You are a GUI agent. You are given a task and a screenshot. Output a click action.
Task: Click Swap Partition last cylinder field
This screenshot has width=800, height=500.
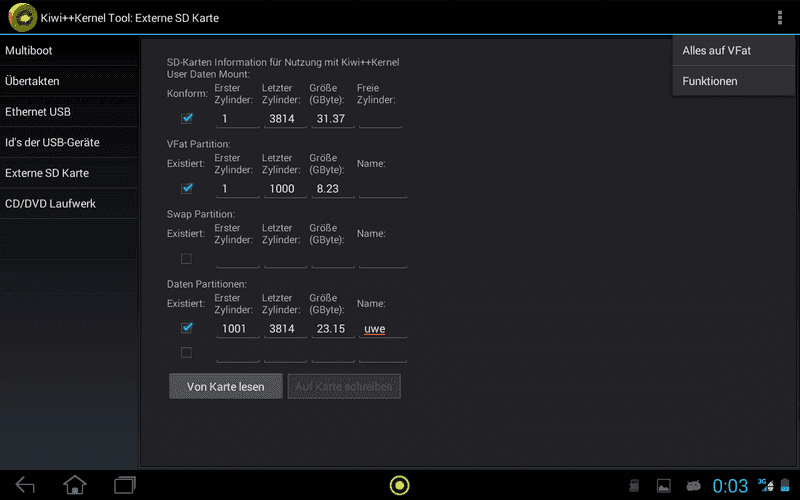click(x=285, y=259)
